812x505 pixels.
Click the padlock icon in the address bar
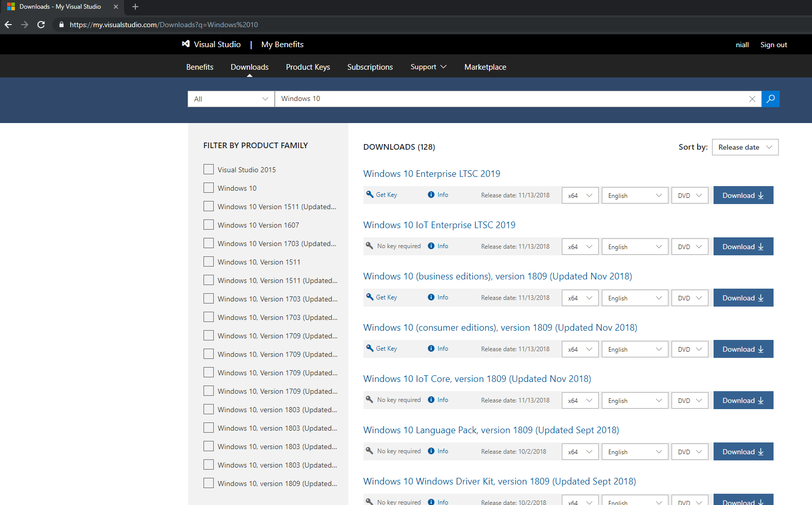[62, 25]
